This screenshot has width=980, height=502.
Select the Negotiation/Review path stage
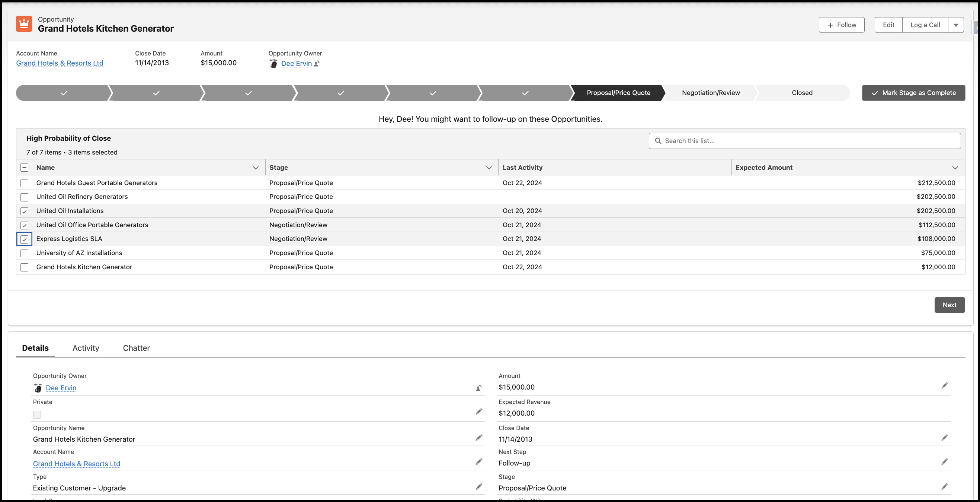711,93
